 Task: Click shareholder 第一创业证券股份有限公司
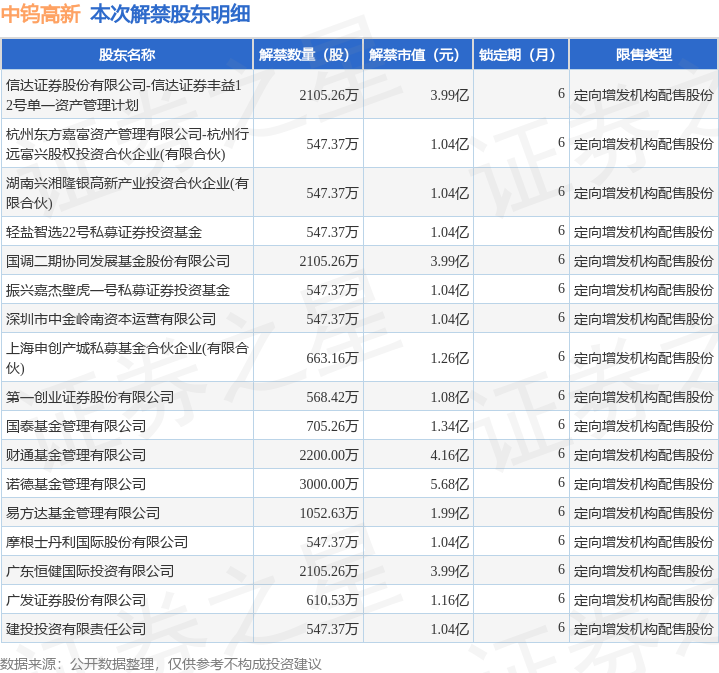coord(90,397)
